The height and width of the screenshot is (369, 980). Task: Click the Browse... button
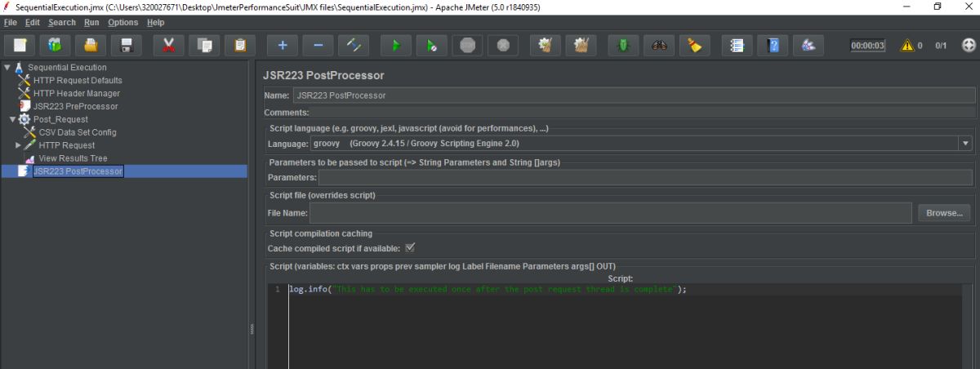944,213
